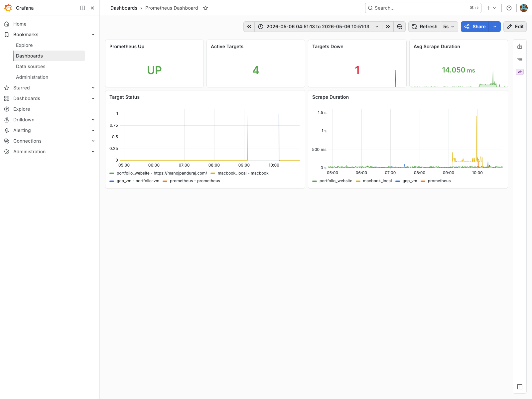Click the Refresh button

click(x=424, y=27)
